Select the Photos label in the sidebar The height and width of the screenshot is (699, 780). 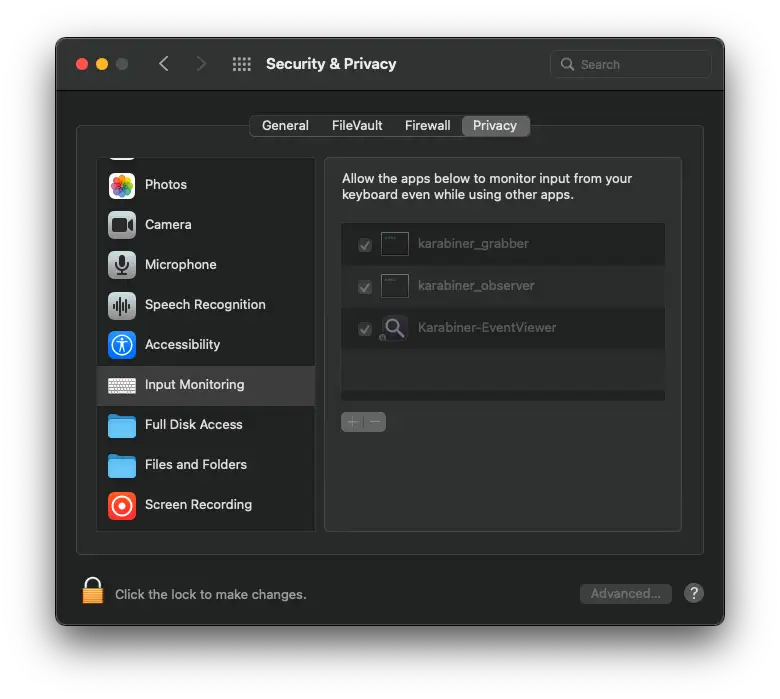tap(166, 185)
